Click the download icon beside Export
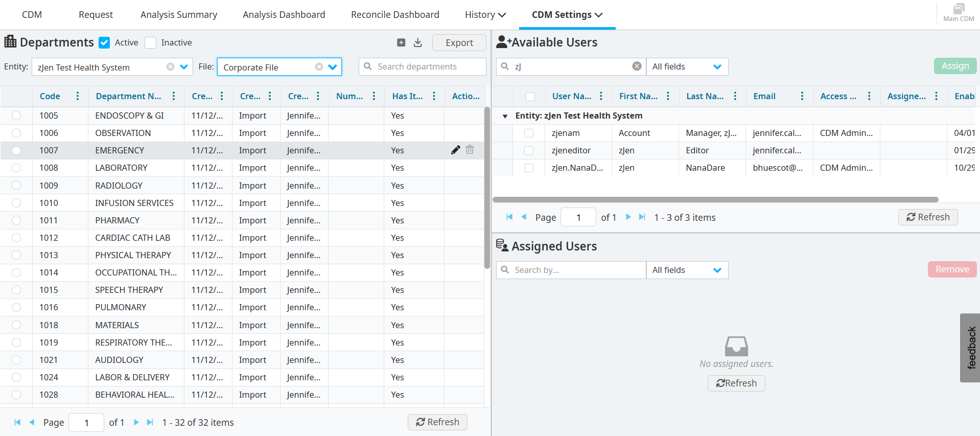980x436 pixels. (418, 43)
